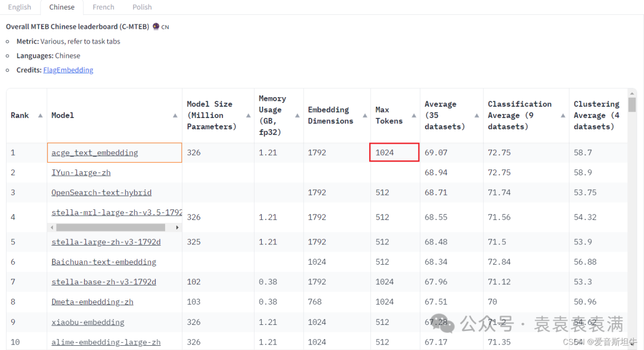Viewport: 644px width, 350px height.
Task: Select the Chinese tab
Action: click(62, 7)
